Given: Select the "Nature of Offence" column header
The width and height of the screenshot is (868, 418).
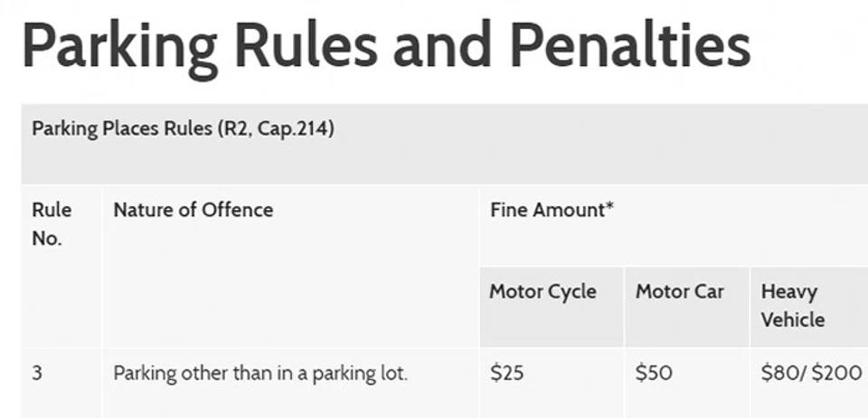Looking at the screenshot, I should click(193, 210).
